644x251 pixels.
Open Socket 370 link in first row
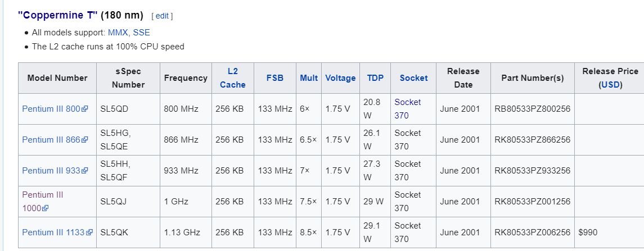[407, 109]
